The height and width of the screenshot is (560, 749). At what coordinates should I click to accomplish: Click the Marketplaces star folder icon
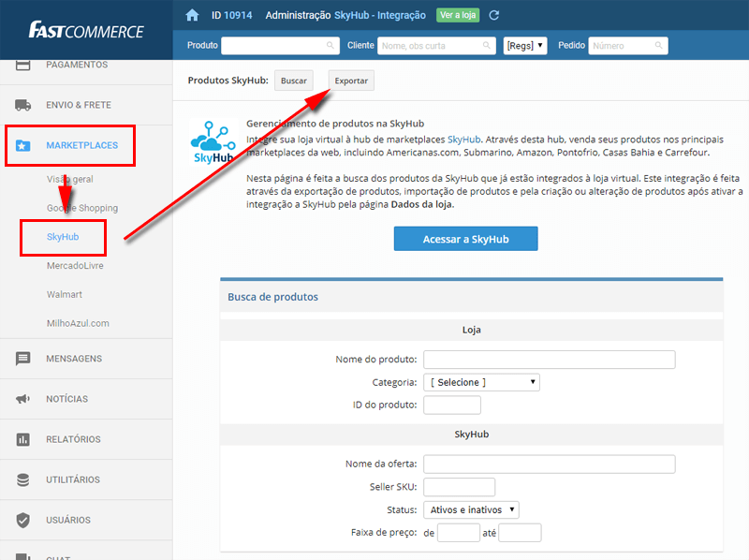click(x=22, y=145)
